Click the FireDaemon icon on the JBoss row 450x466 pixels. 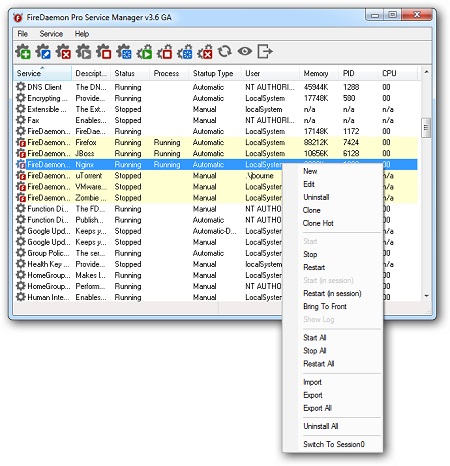coord(21,153)
